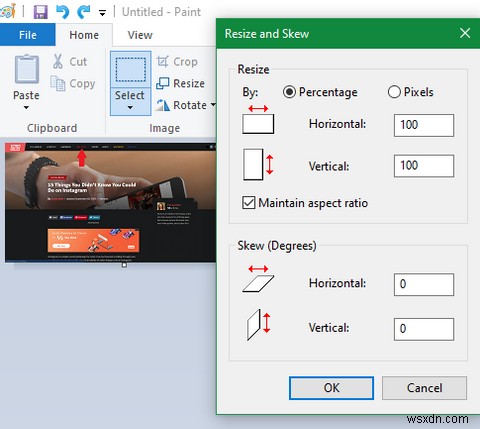Open the File menu tab
This screenshot has height=429, width=480.
tap(28, 35)
